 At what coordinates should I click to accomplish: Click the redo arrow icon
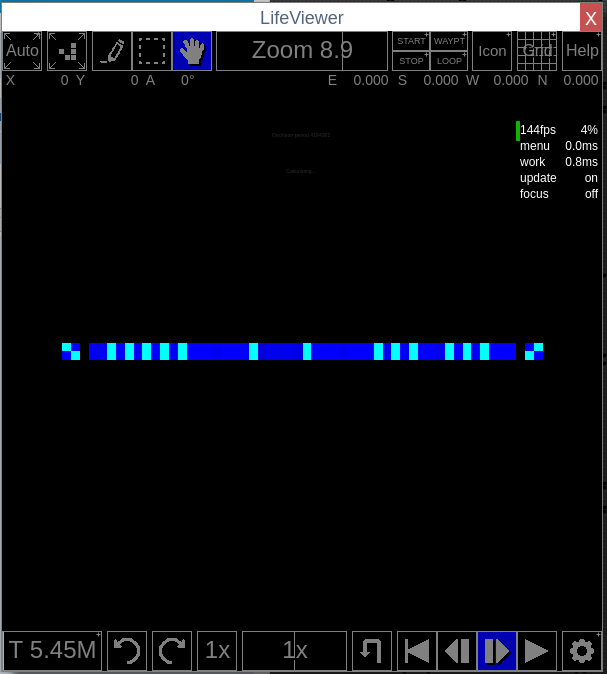[x=172, y=651]
